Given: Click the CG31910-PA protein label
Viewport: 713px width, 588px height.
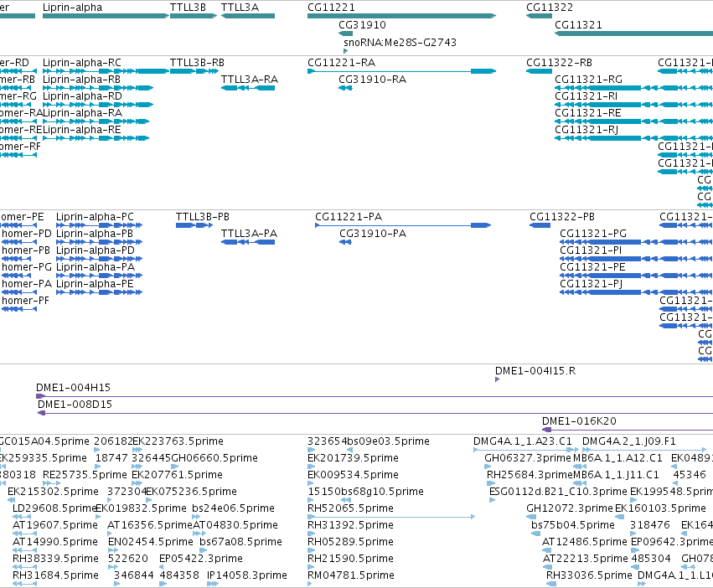Looking at the screenshot, I should (372, 234).
